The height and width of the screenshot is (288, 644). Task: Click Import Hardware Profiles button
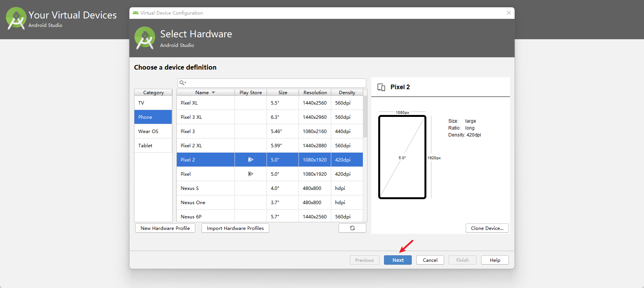tap(235, 228)
